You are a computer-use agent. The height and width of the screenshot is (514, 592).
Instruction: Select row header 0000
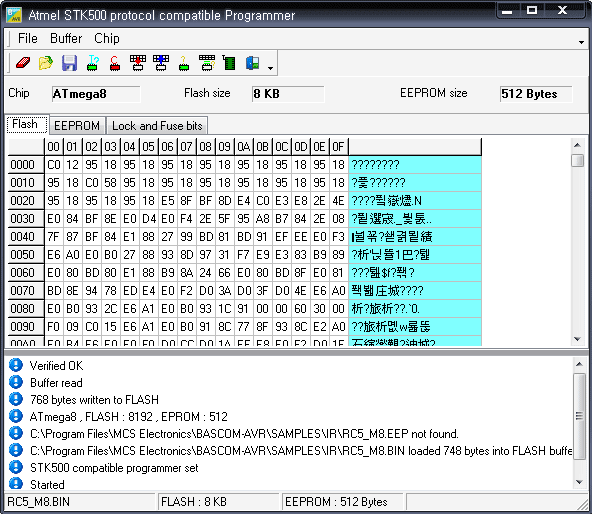tap(26, 165)
